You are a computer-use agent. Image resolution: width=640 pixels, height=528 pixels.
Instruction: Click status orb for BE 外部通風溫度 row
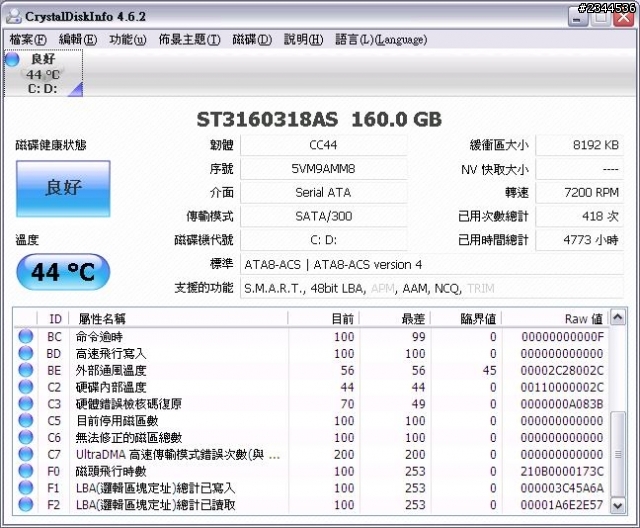point(26,370)
